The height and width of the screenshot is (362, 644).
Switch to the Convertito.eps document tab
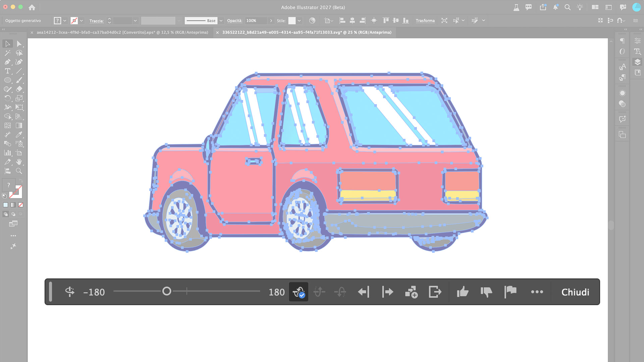click(x=122, y=33)
